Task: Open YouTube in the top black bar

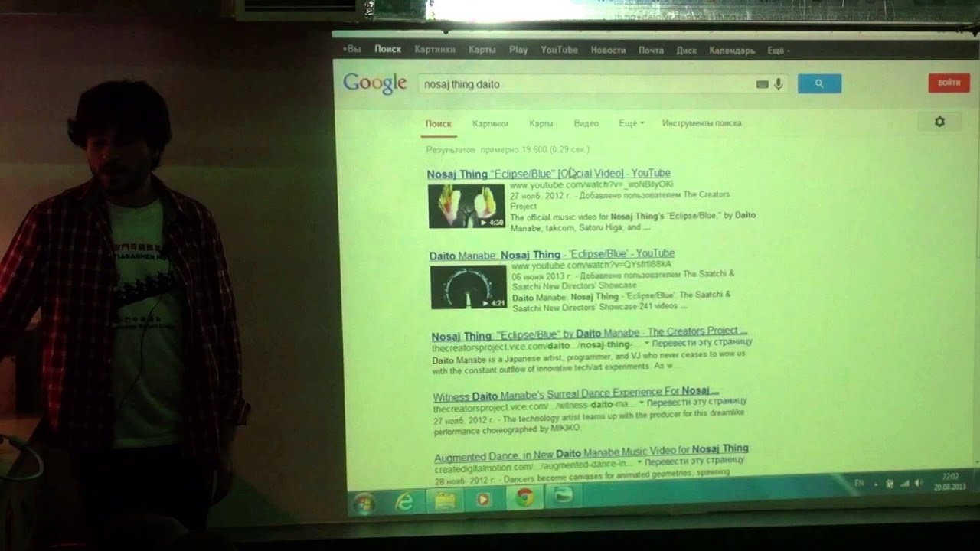Action: click(559, 50)
